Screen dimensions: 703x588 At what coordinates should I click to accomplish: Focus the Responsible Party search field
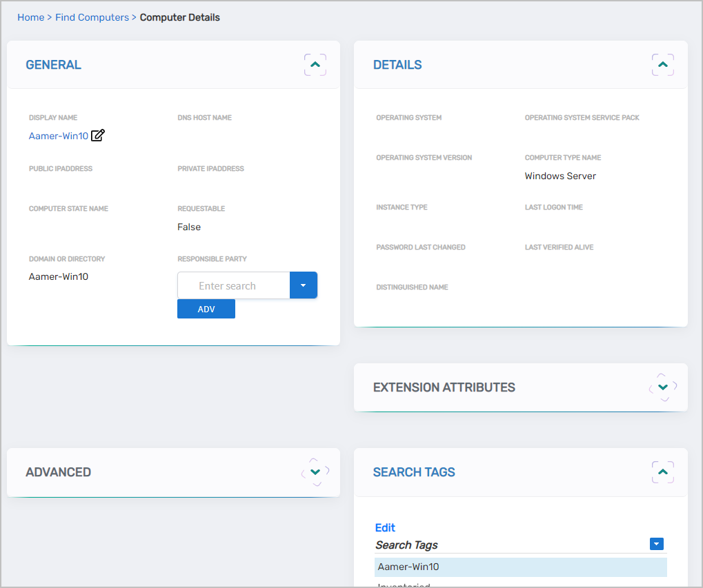(233, 285)
